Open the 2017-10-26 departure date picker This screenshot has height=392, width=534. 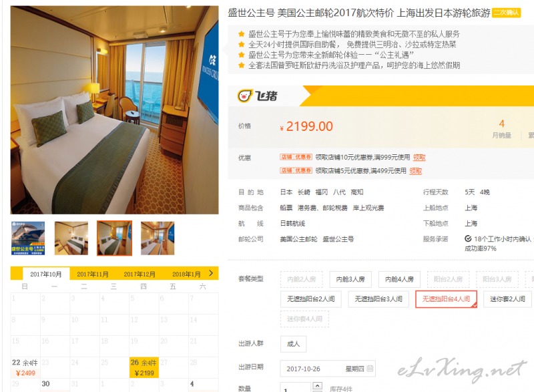(x=328, y=369)
